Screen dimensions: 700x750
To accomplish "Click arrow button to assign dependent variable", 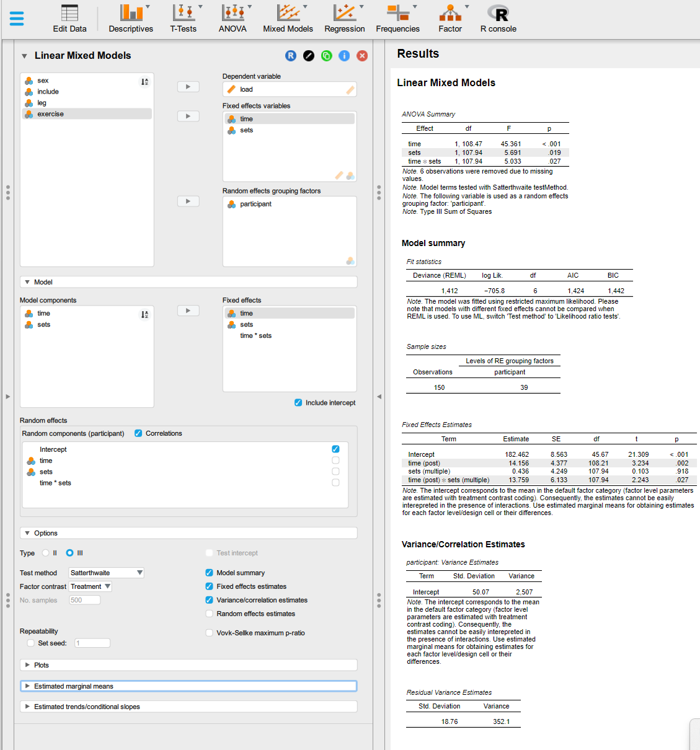I will [188, 87].
